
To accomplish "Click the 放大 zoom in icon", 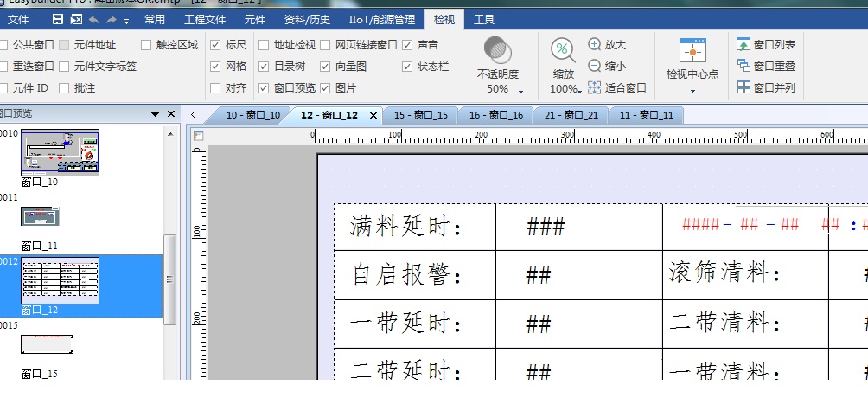I will (x=595, y=44).
